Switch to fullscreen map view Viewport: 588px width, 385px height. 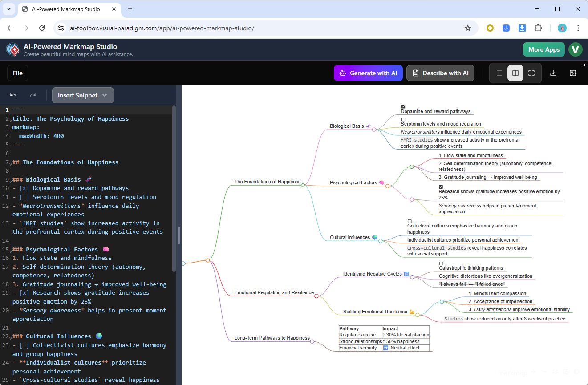pyautogui.click(x=531, y=73)
